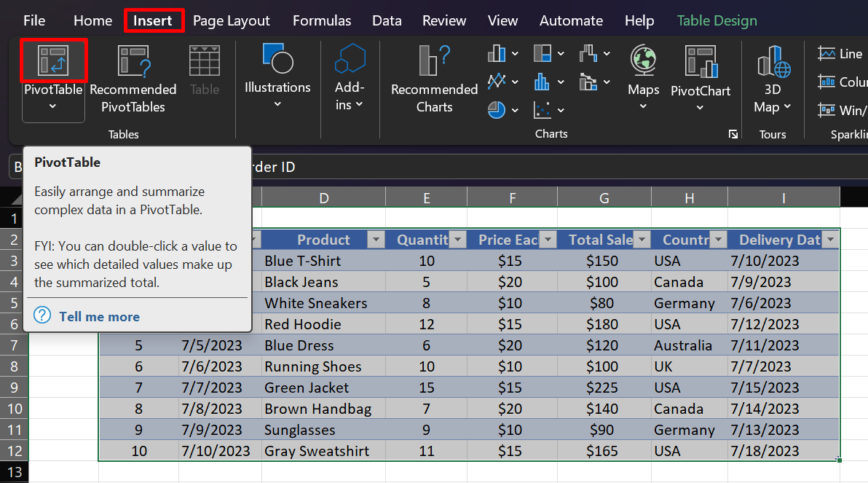This screenshot has height=483, width=868.
Task: Open the Formulas ribbon tab
Action: (x=322, y=20)
